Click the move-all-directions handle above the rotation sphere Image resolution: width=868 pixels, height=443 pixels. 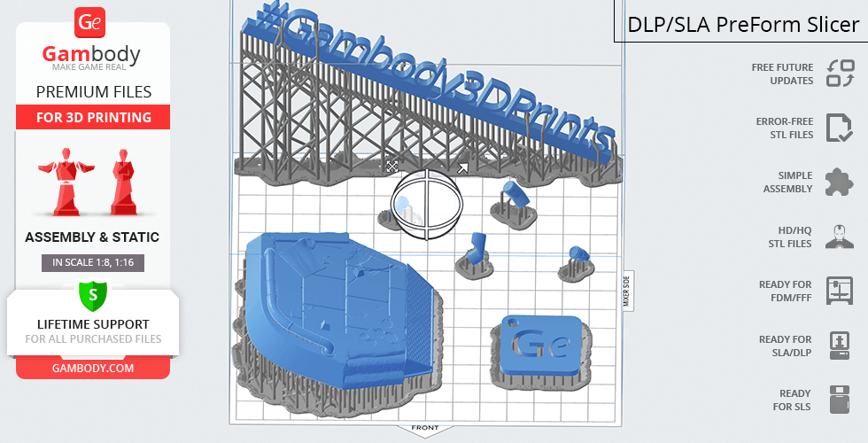[x=391, y=166]
